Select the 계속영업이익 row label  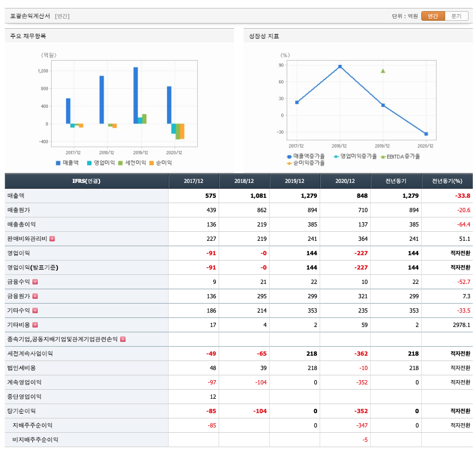[24, 382]
